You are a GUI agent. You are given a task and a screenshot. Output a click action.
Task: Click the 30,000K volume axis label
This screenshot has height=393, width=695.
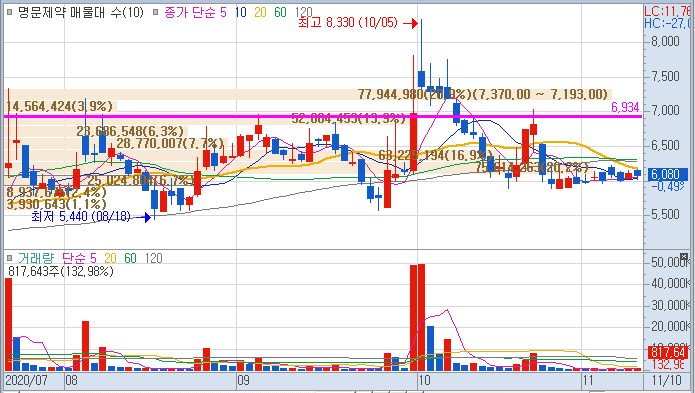click(x=670, y=305)
